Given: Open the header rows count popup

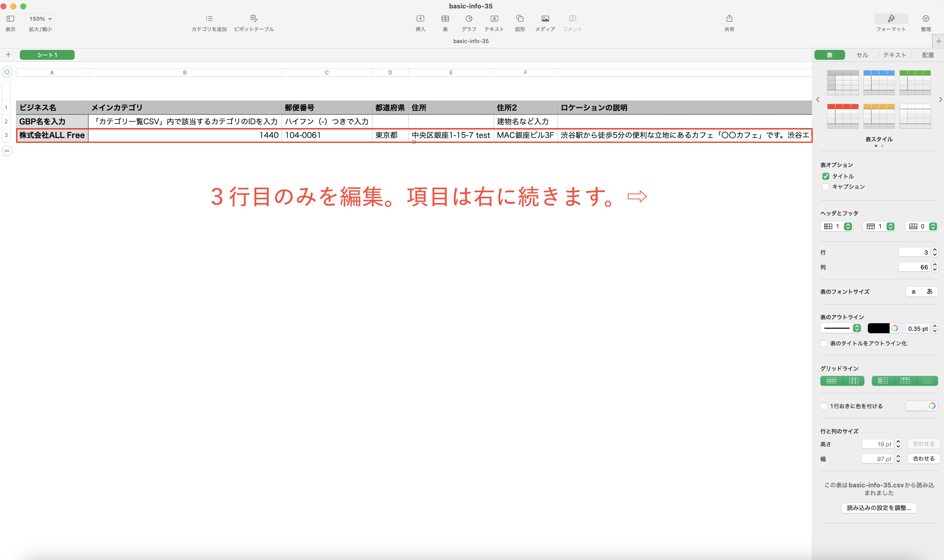Looking at the screenshot, I should click(x=890, y=226).
